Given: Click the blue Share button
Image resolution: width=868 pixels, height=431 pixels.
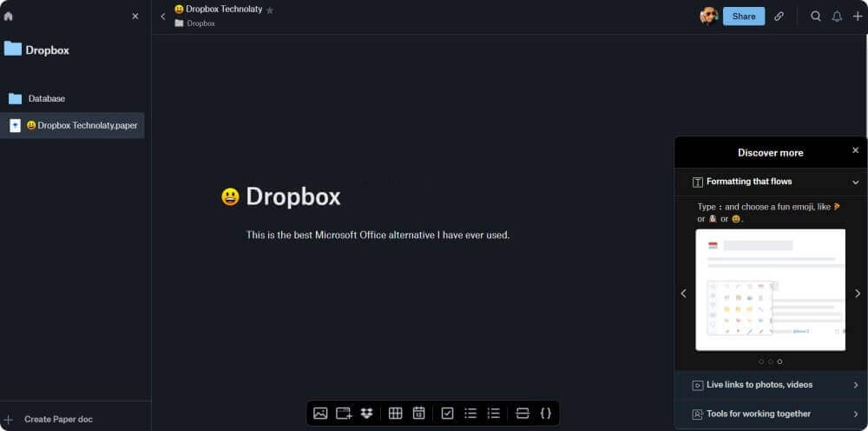Looking at the screenshot, I should tap(744, 17).
